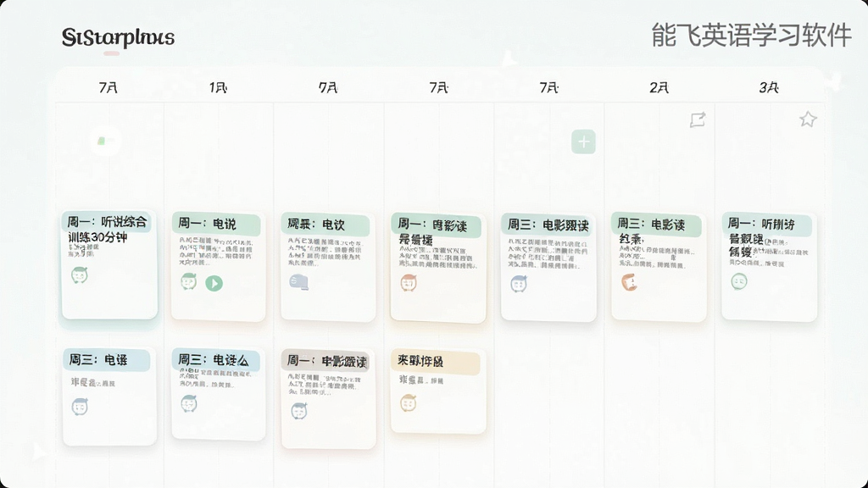Screen dimensions: 868x488
Task: Click the blue avatar on the 周三：电影跟读 card
Action: point(519,283)
